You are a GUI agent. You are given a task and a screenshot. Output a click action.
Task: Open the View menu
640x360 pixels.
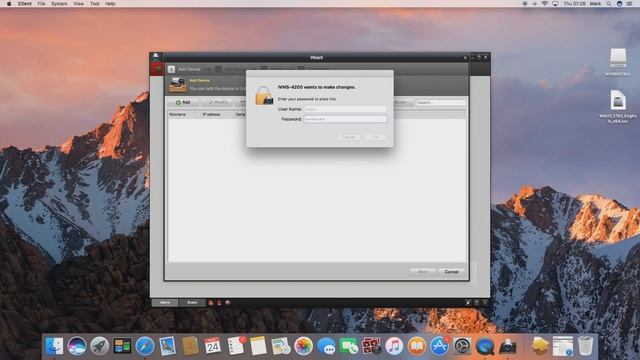click(x=78, y=4)
